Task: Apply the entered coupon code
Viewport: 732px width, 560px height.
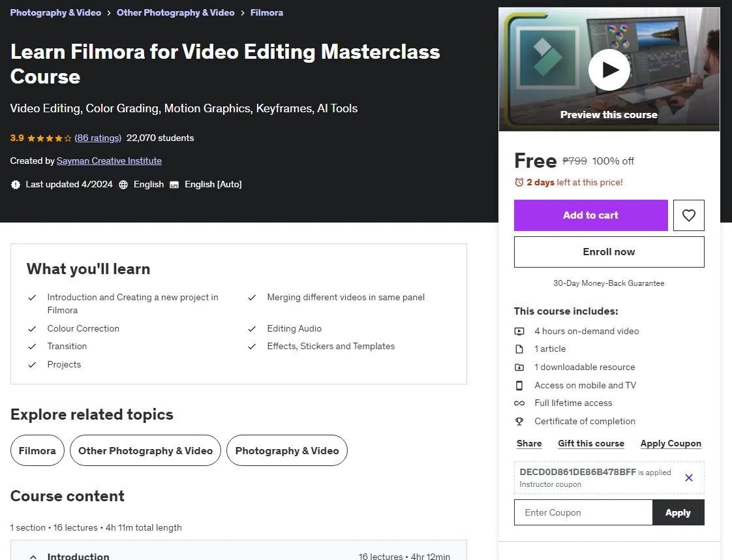Action: click(678, 512)
